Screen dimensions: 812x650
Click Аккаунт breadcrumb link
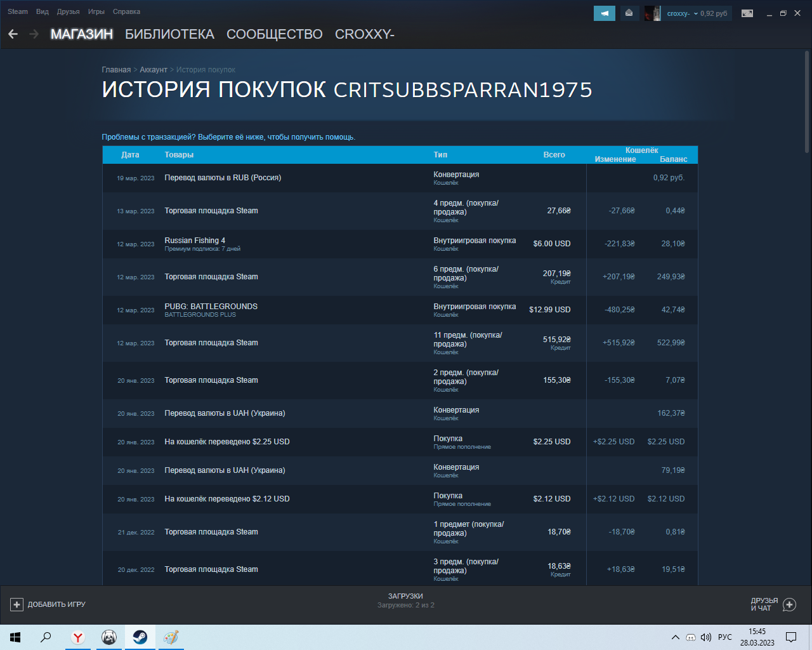click(x=154, y=70)
